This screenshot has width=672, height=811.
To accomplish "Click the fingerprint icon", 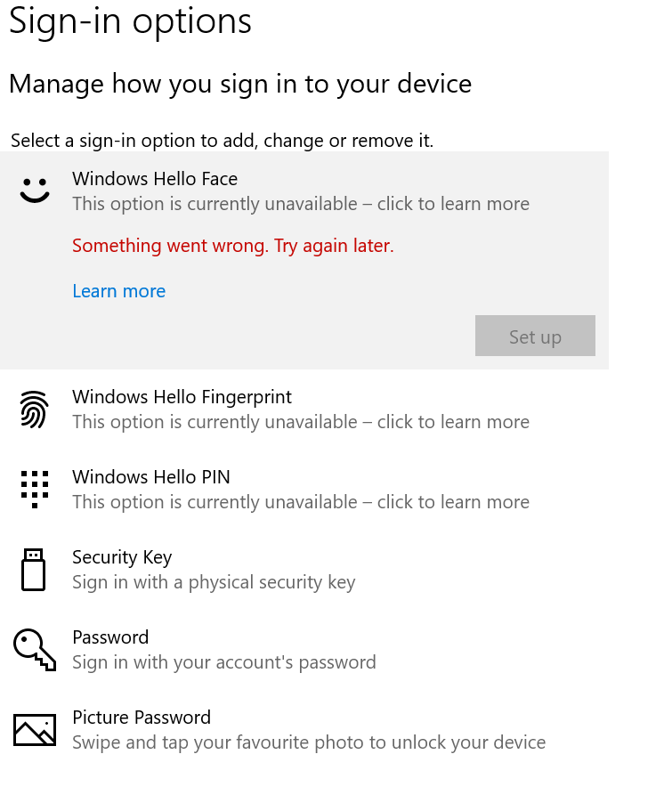I will pyautogui.click(x=35, y=410).
